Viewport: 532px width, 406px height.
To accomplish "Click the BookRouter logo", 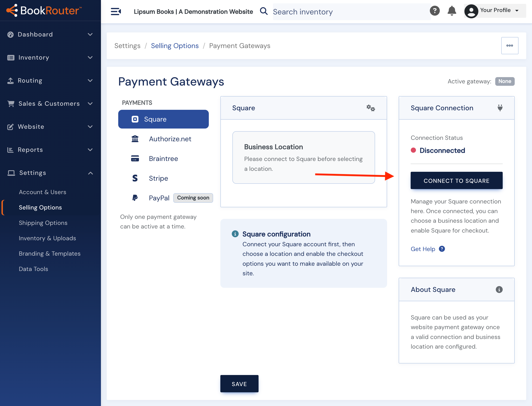I will pos(44,10).
